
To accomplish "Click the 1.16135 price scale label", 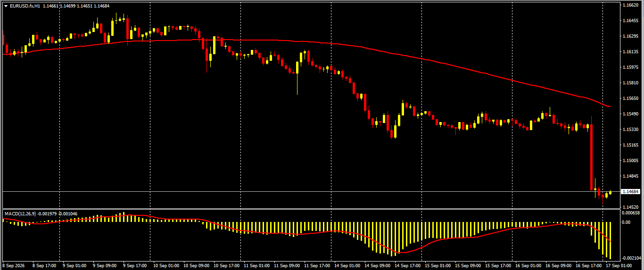I will coord(630,52).
